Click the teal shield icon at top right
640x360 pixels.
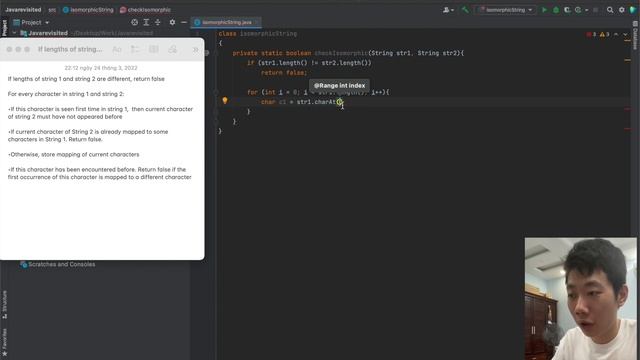633,10
